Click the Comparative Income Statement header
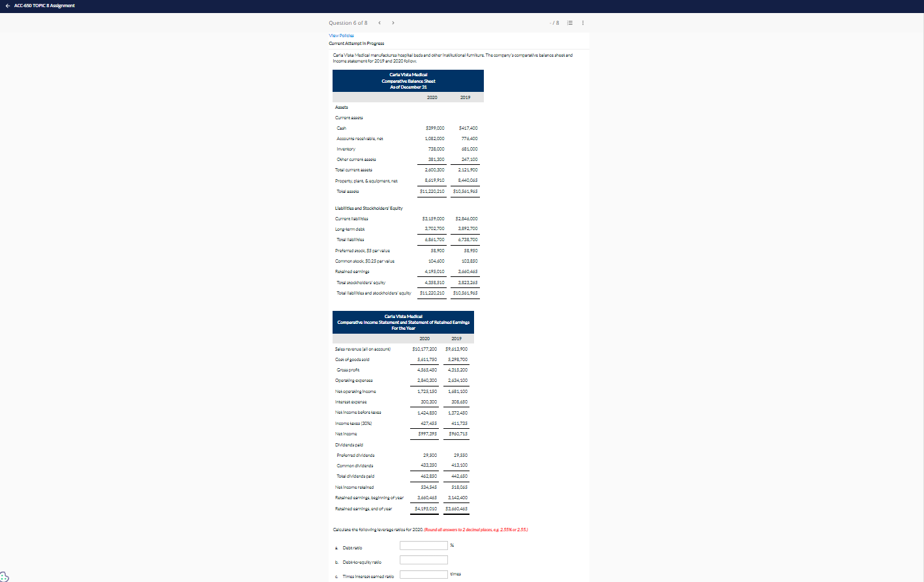Screen dimensions: 924x582 403,322
